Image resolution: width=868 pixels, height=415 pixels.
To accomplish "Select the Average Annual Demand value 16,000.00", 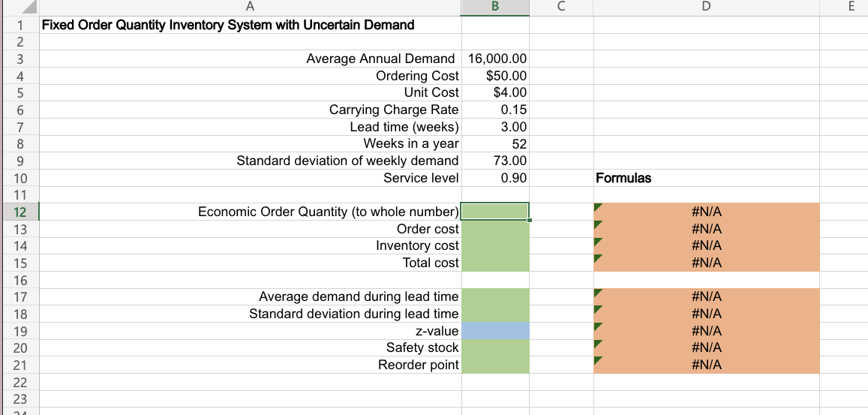I will 496,59.
